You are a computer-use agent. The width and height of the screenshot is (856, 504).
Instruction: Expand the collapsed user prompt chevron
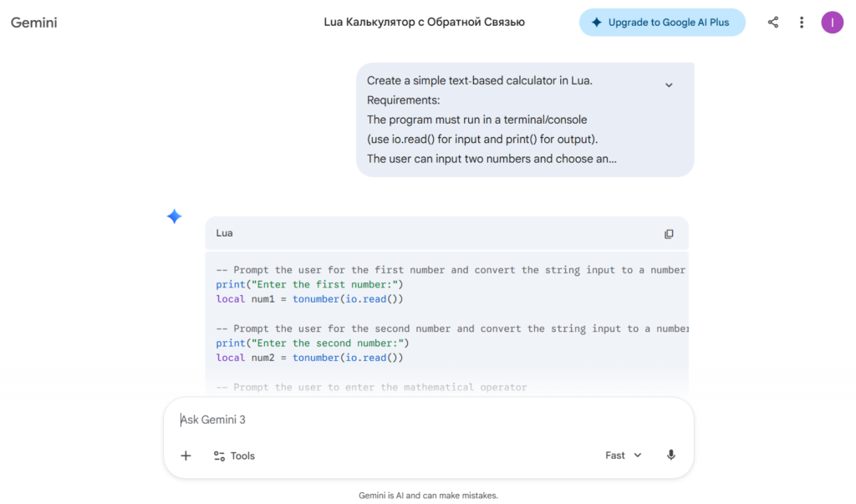coord(669,85)
